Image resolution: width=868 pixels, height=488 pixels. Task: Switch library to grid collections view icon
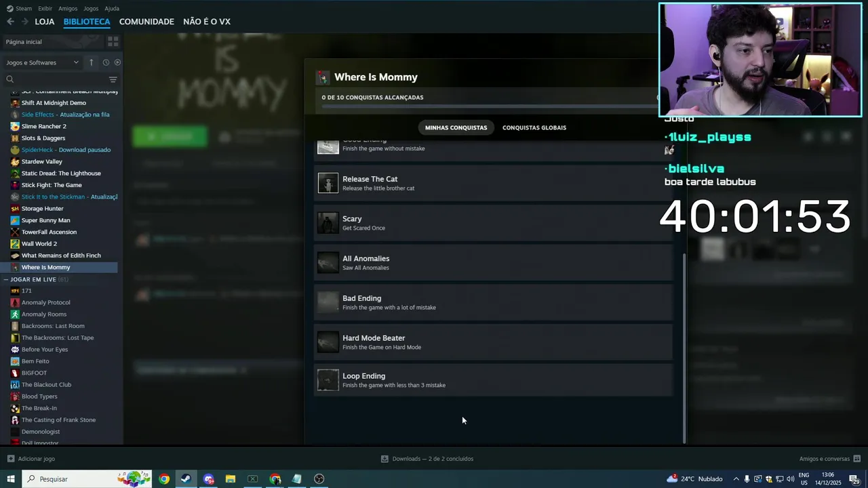113,41
